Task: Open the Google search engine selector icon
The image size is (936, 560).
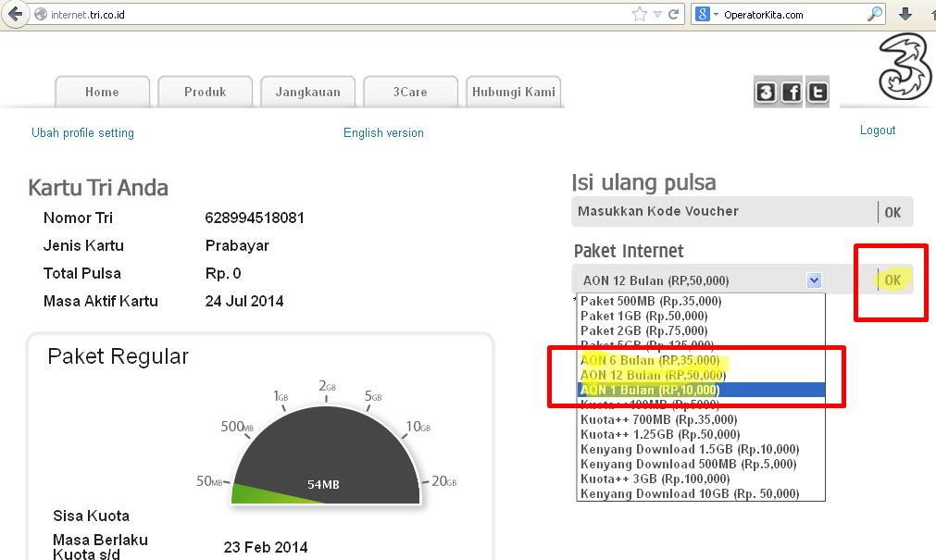Action: (703, 14)
